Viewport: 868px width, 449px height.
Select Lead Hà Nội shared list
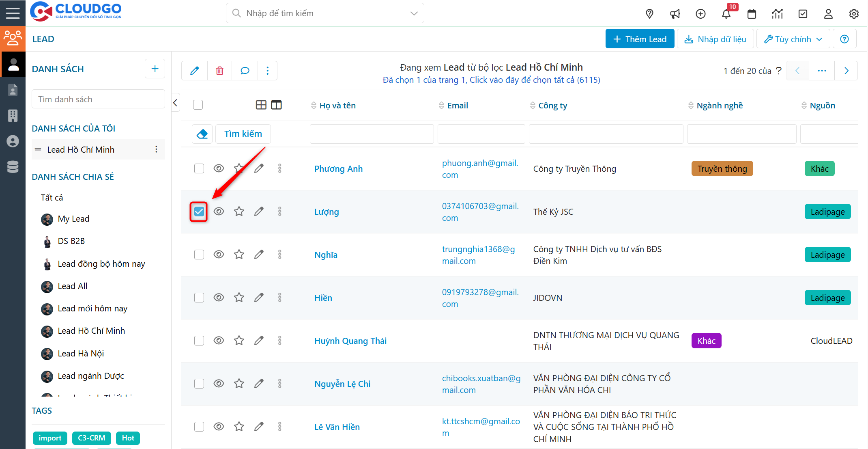[81, 354]
